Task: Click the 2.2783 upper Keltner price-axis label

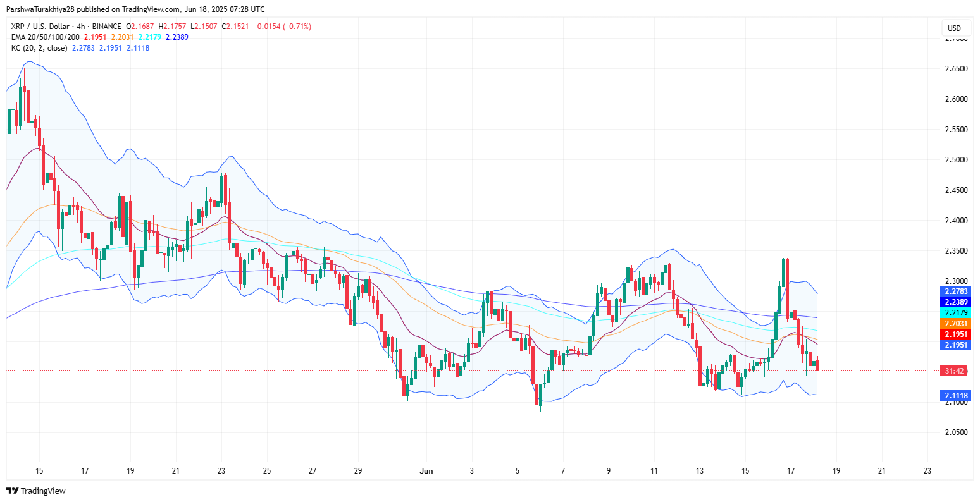Action: [955, 291]
